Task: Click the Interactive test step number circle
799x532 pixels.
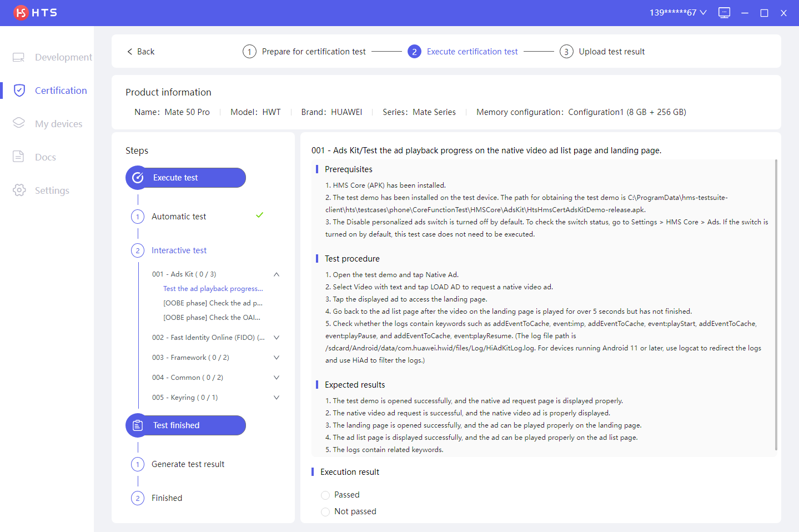Action: coord(138,250)
